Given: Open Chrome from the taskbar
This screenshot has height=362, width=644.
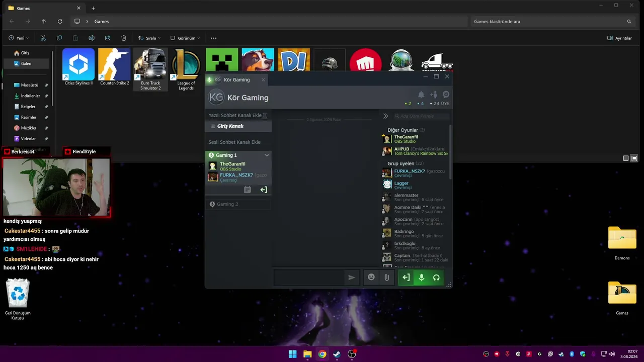Looking at the screenshot, I should (x=322, y=354).
